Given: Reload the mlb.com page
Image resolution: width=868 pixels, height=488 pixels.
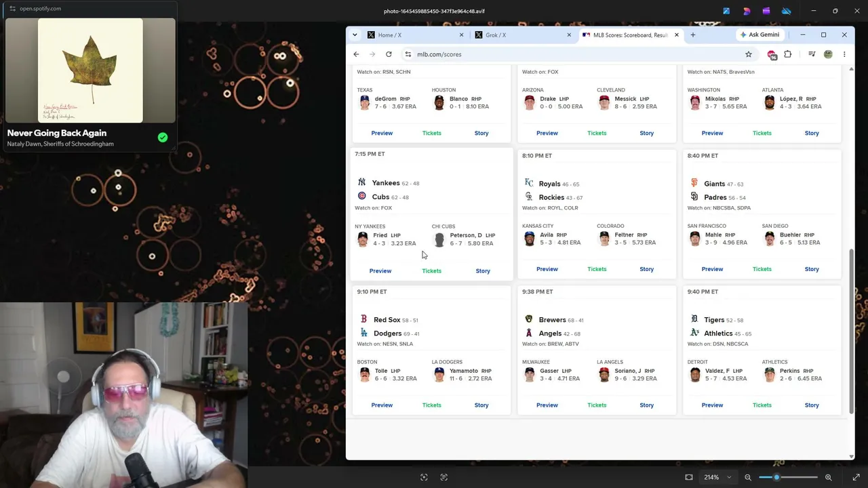Looking at the screenshot, I should click(x=389, y=54).
